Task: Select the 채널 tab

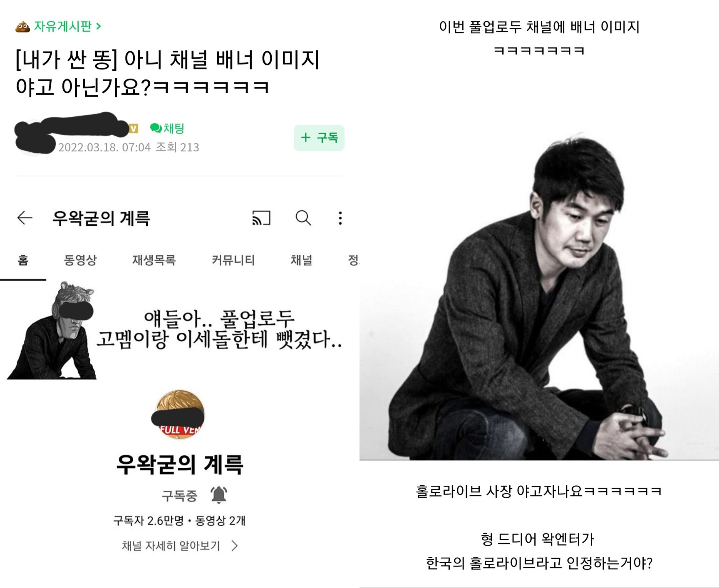Action: (x=301, y=260)
